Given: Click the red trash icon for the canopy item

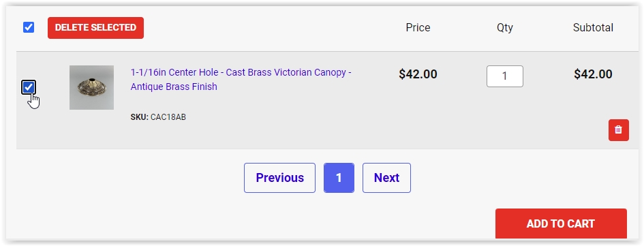Looking at the screenshot, I should pos(619,130).
